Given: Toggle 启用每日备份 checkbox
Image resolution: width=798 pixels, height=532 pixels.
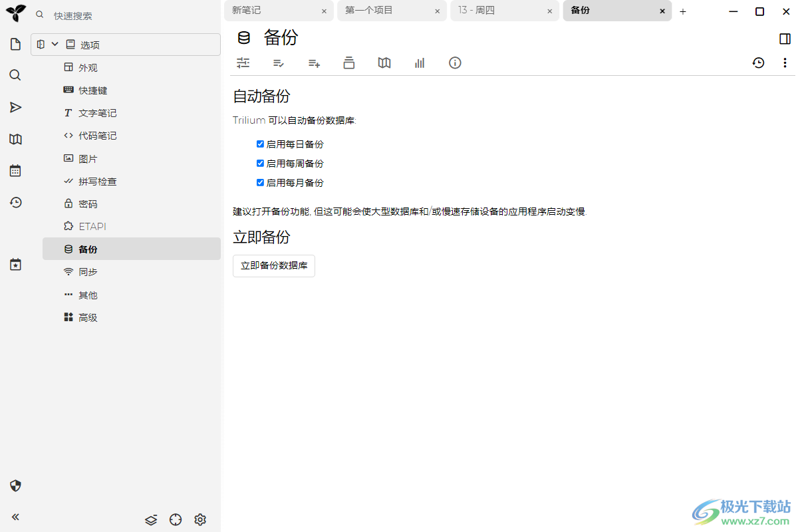Looking at the screenshot, I should 261,144.
